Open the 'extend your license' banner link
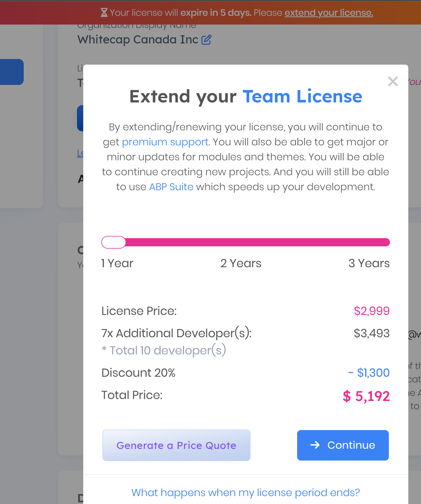 329,13
